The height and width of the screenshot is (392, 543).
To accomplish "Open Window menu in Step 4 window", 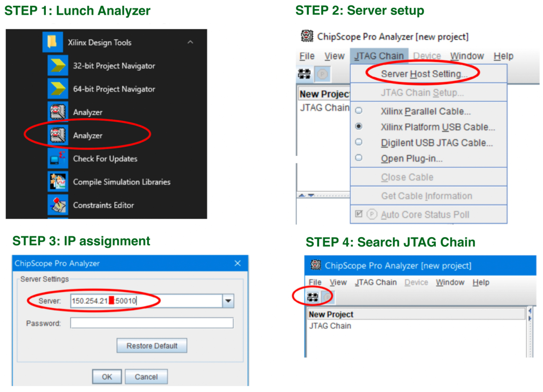I will pyautogui.click(x=450, y=282).
